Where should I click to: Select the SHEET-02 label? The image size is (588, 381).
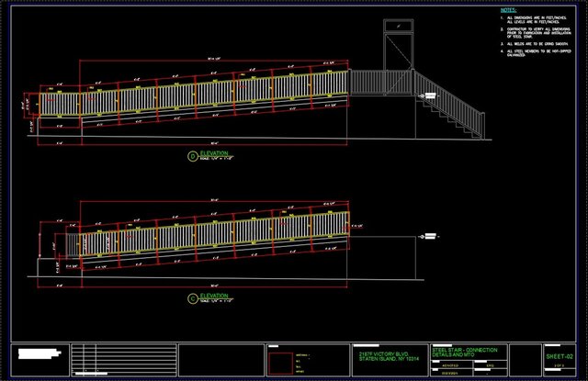[559, 354]
